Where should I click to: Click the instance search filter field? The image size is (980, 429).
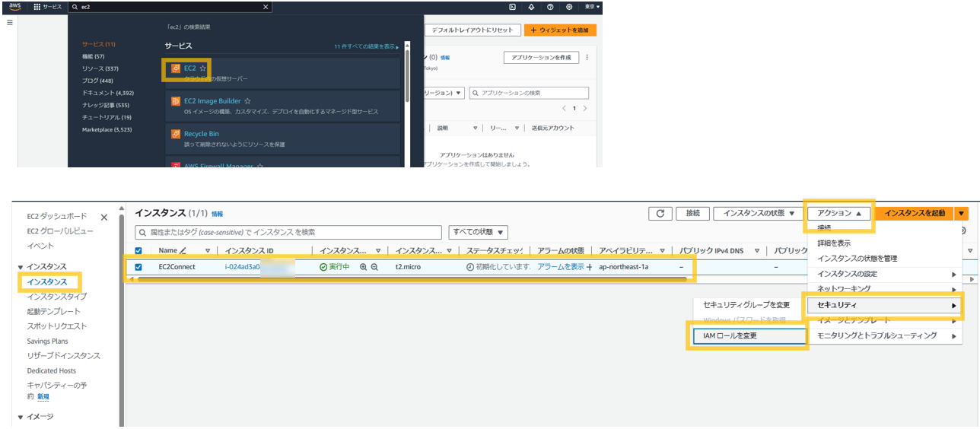(288, 232)
